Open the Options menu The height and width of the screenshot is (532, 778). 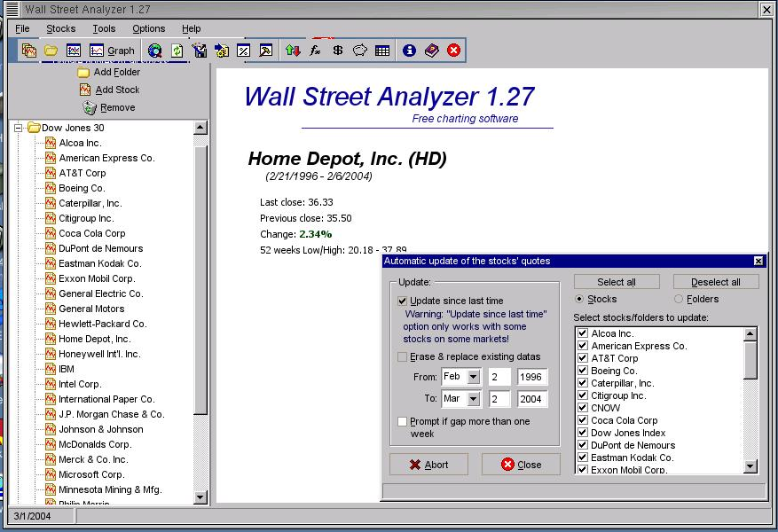(148, 28)
